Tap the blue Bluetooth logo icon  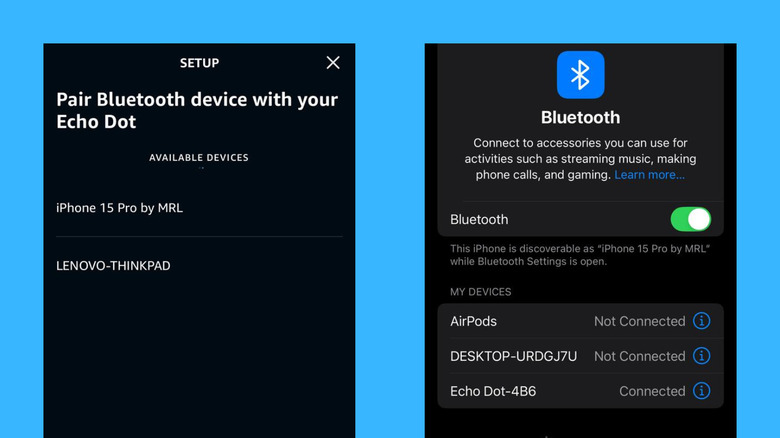[x=581, y=75]
